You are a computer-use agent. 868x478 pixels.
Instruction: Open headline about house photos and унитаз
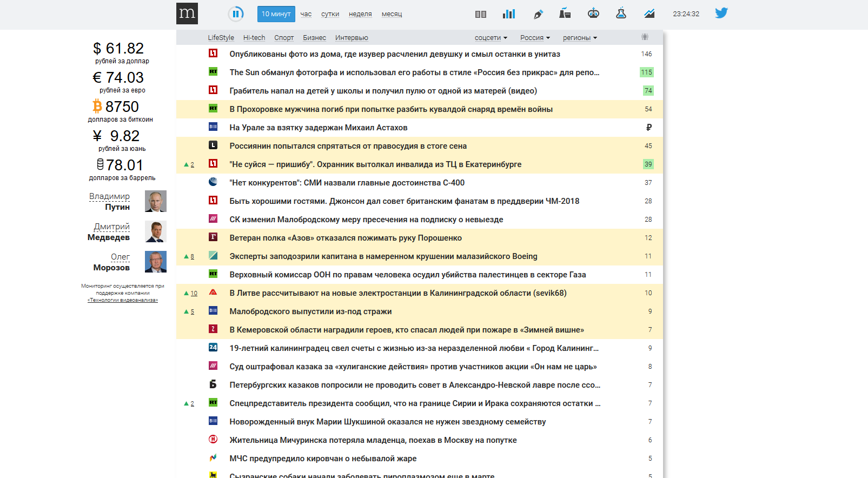tap(395, 54)
